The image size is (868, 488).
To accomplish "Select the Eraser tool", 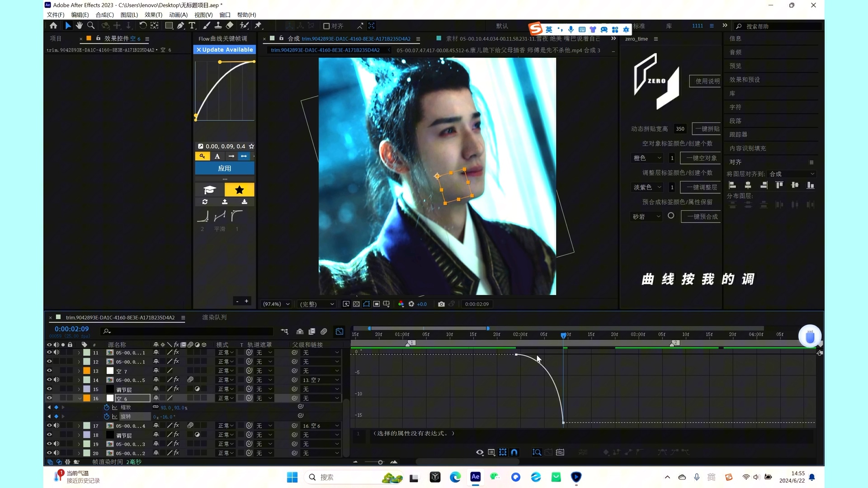I will click(x=230, y=26).
